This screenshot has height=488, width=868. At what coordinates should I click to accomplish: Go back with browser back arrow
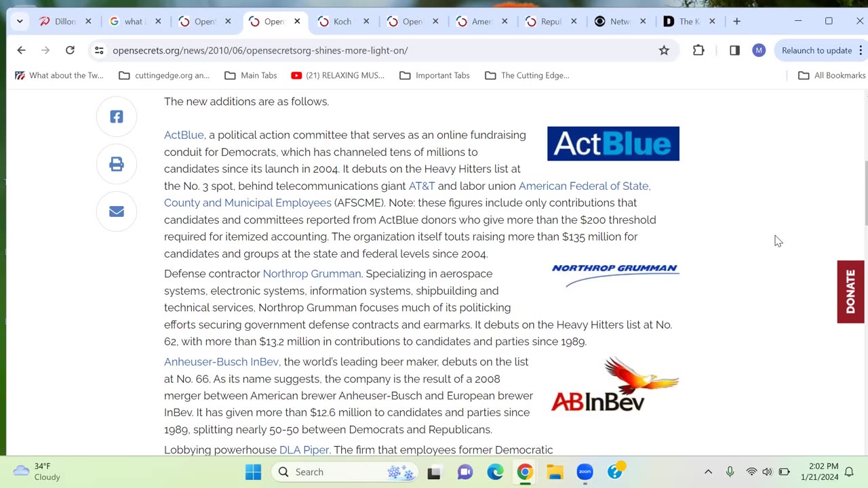coord(21,50)
